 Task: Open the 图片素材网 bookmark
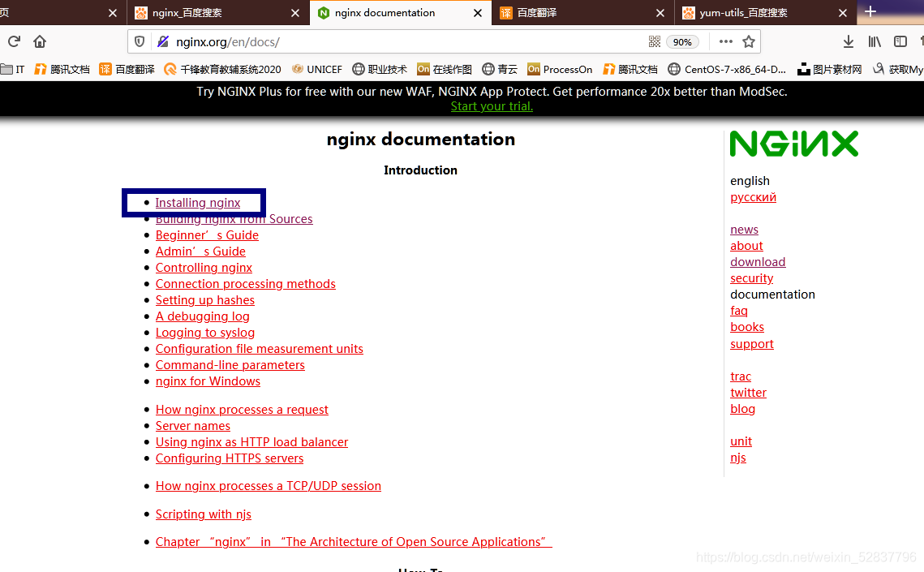(829, 70)
